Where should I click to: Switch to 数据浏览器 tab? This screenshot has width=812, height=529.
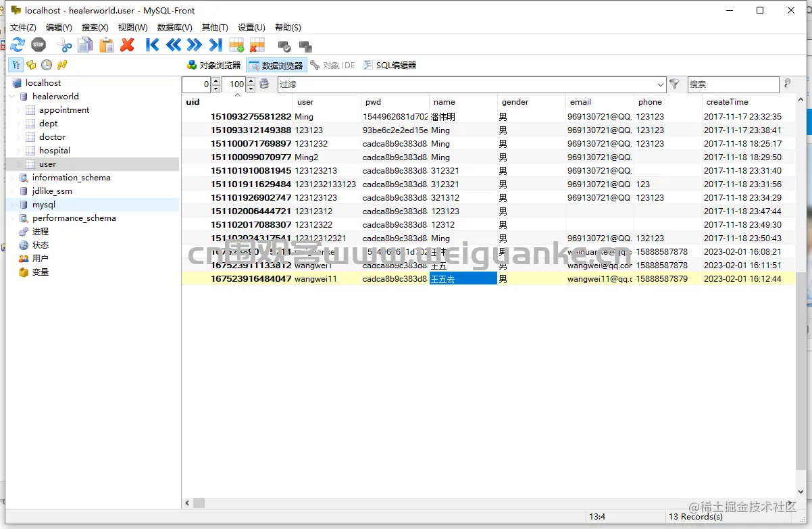[277, 66]
